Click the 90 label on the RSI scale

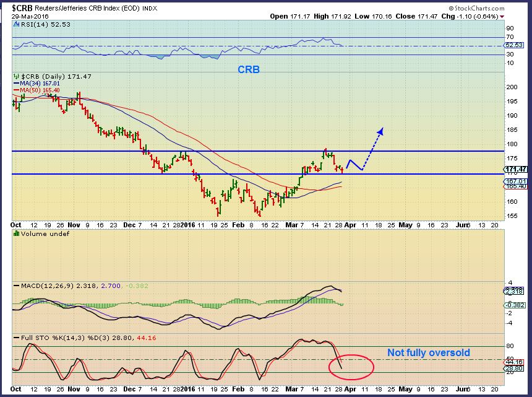pos(510,28)
